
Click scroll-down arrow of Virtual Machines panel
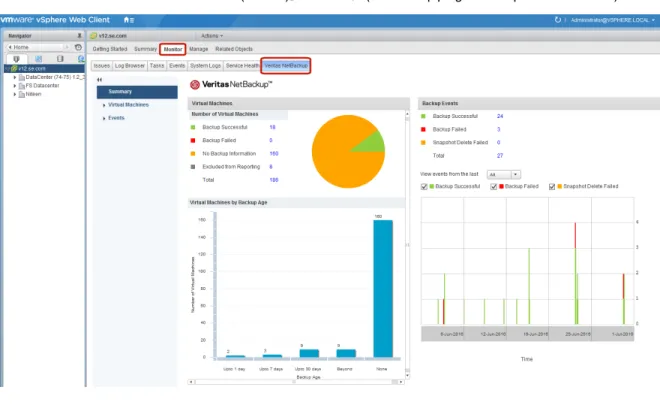click(x=407, y=375)
